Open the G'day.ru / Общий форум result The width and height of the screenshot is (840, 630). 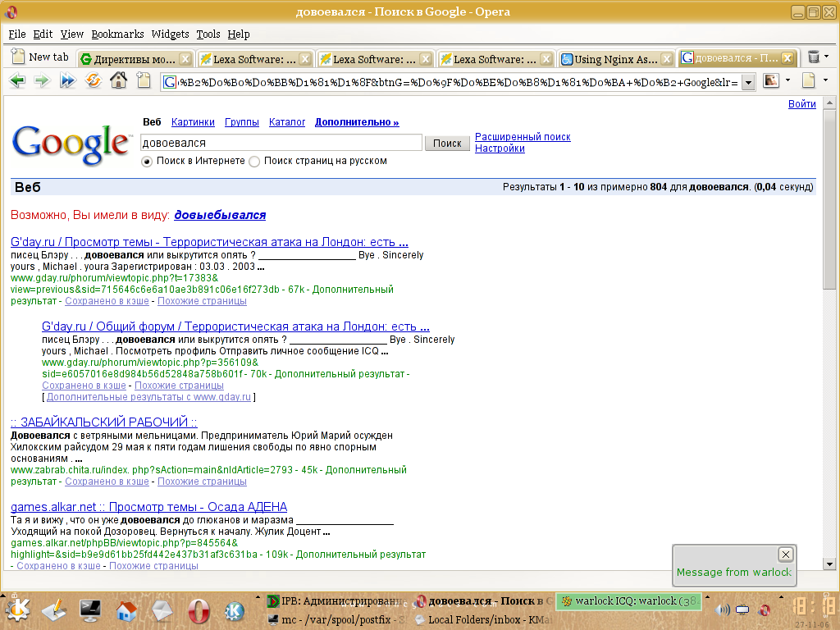[235, 326]
